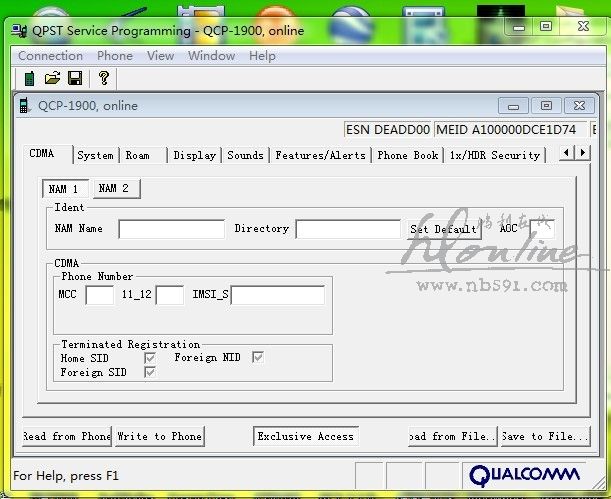Click into the AOC field
This screenshot has width=611, height=499.
point(542,229)
